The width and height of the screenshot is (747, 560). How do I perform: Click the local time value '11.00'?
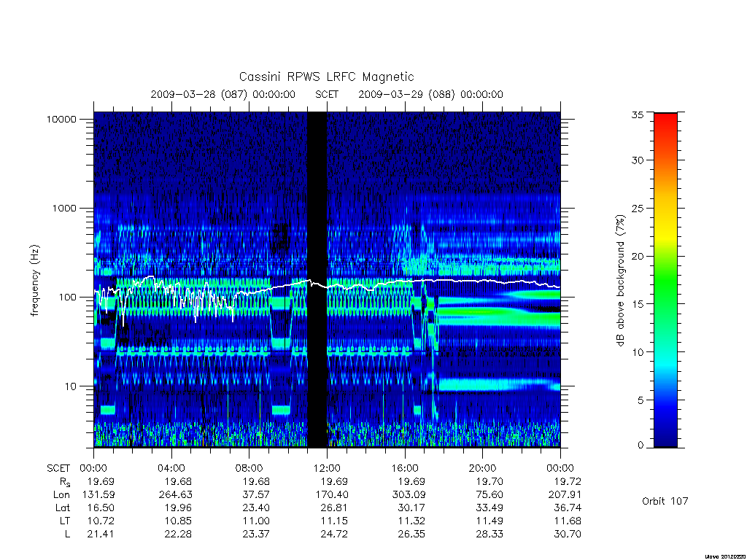tap(256, 521)
